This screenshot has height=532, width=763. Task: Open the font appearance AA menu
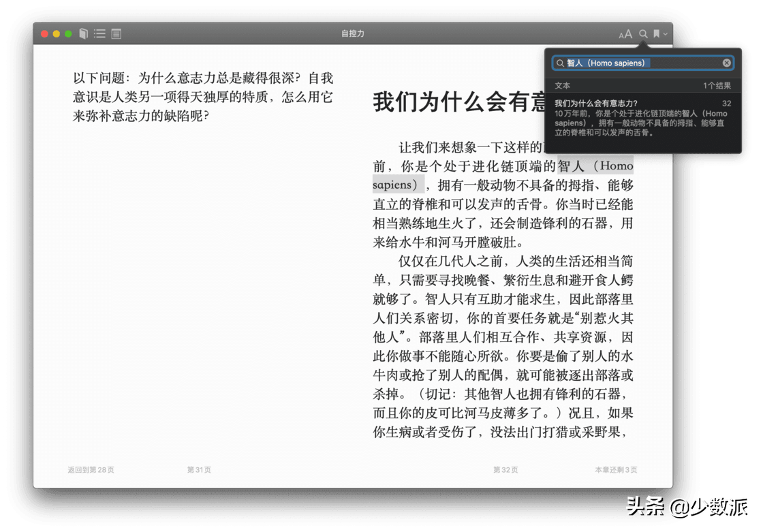[x=625, y=34]
